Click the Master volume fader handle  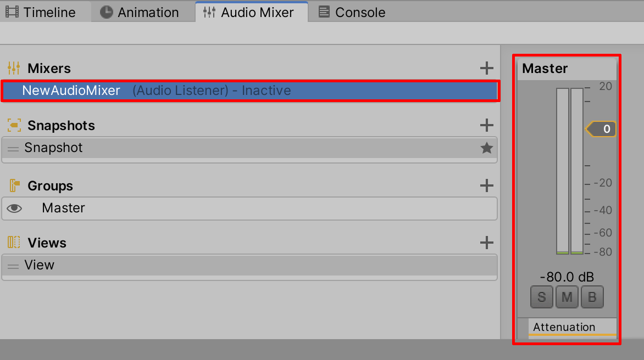(x=601, y=130)
